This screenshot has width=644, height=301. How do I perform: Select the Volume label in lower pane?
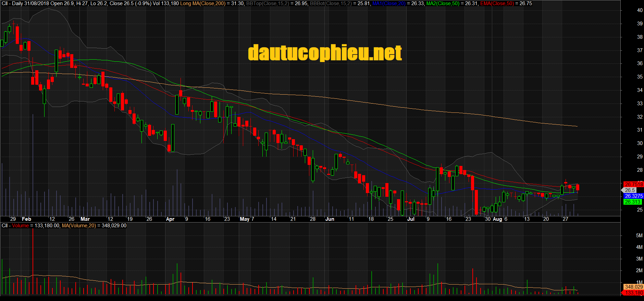[21, 226]
